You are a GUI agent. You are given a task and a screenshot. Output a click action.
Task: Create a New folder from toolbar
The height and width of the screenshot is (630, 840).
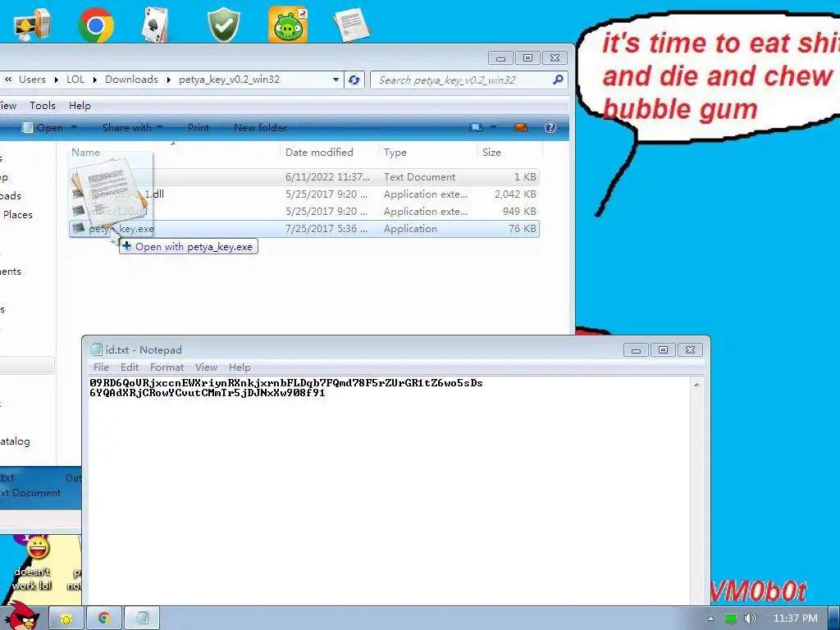[x=260, y=127]
